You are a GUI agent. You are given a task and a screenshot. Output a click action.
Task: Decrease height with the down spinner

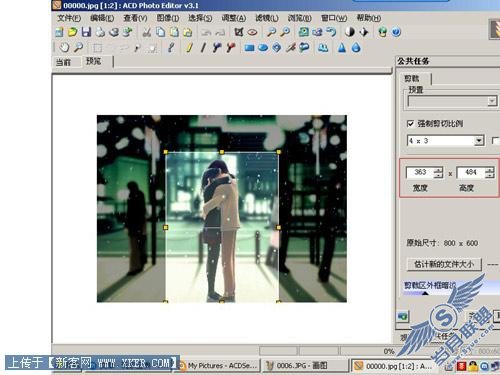pyautogui.click(x=489, y=175)
